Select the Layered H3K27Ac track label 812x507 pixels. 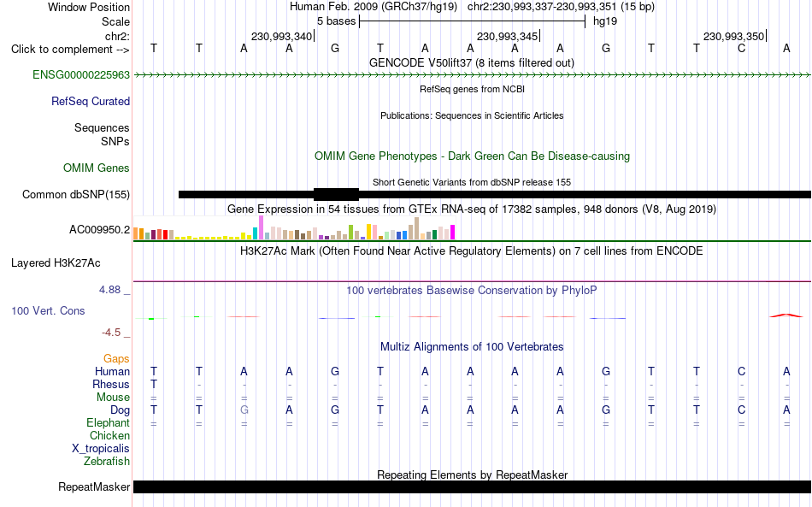56,263
